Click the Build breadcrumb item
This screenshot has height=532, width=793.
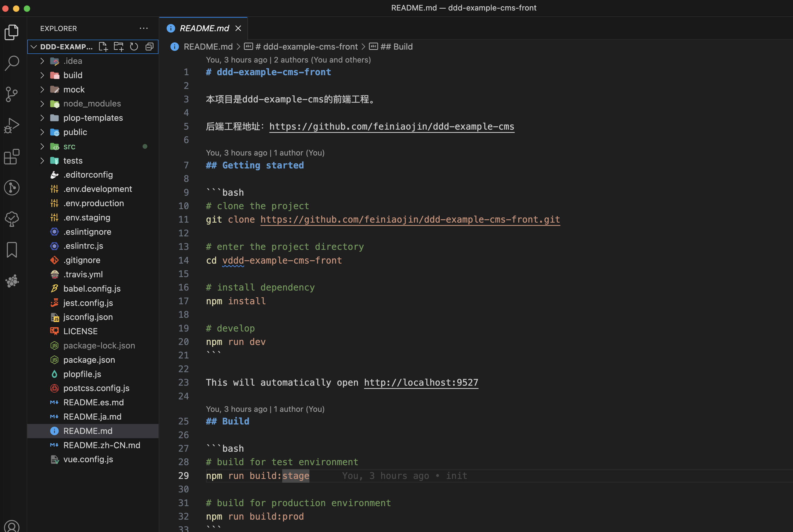click(396, 46)
